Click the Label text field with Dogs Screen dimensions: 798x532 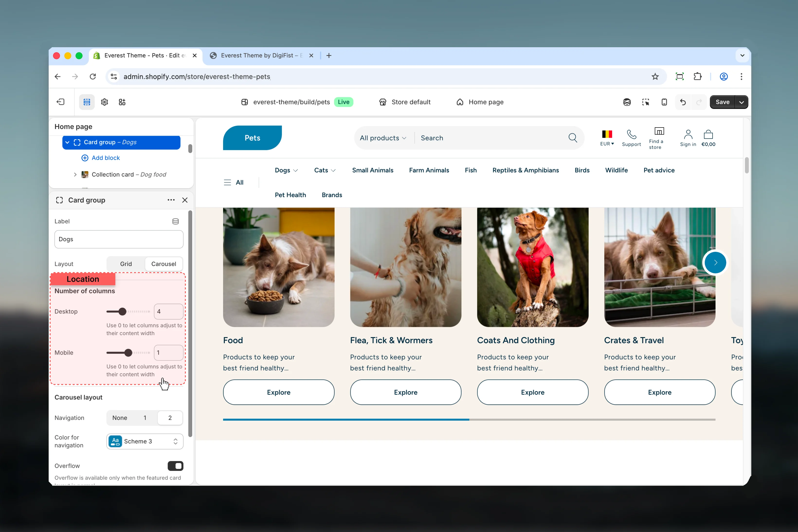119,239
